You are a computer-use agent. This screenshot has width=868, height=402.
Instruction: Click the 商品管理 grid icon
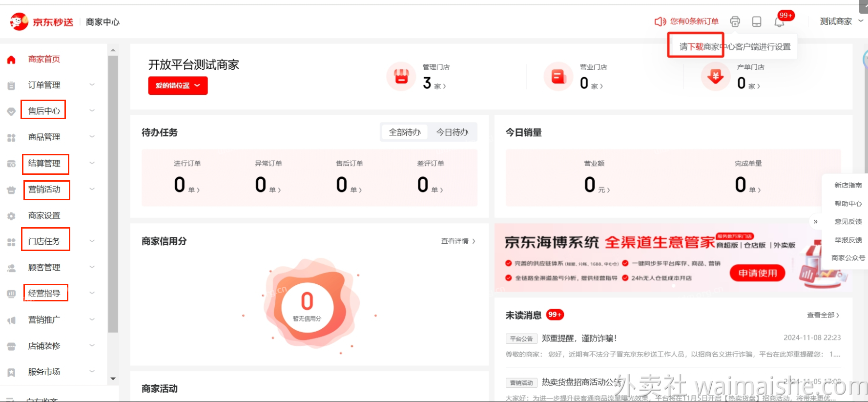coord(11,138)
